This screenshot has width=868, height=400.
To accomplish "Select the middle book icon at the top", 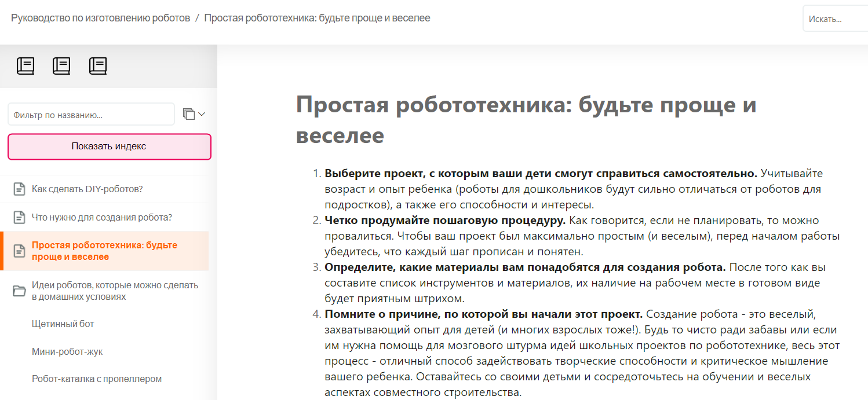I will [x=61, y=65].
